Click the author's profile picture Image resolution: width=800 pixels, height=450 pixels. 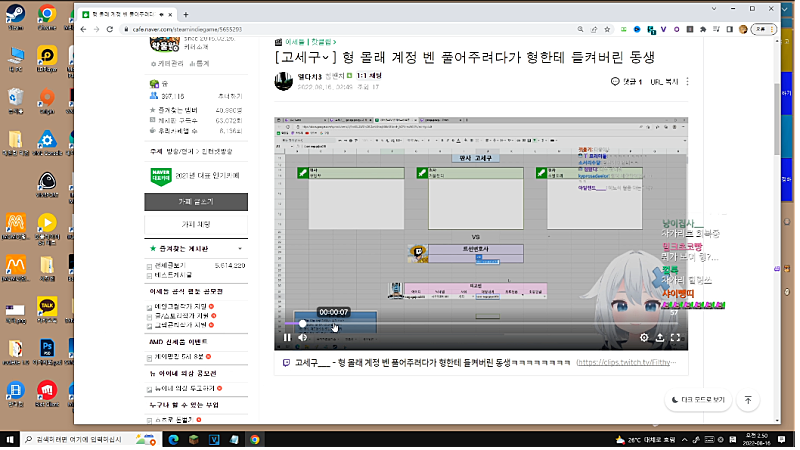pyautogui.click(x=284, y=81)
